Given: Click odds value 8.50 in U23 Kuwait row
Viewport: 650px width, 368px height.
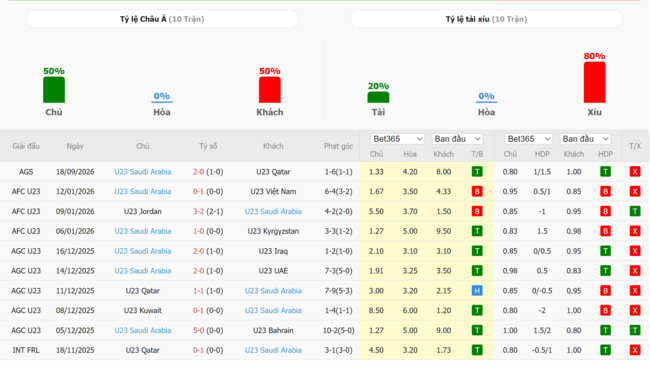Looking at the screenshot, I should (x=376, y=311).
